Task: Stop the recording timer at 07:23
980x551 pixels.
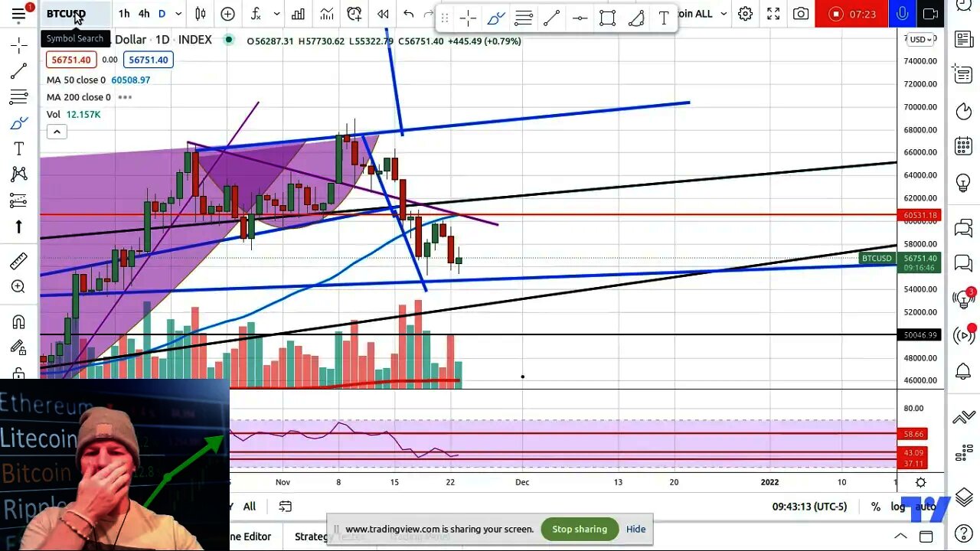Action: click(851, 14)
